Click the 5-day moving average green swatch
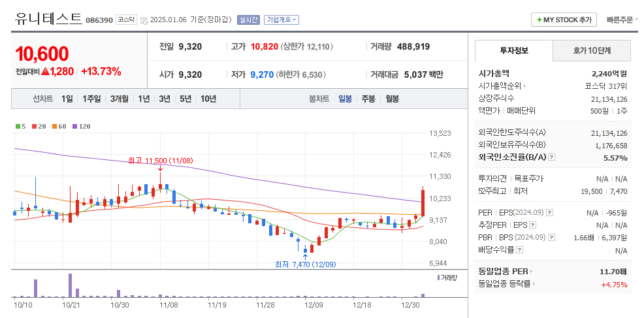 coord(17,127)
